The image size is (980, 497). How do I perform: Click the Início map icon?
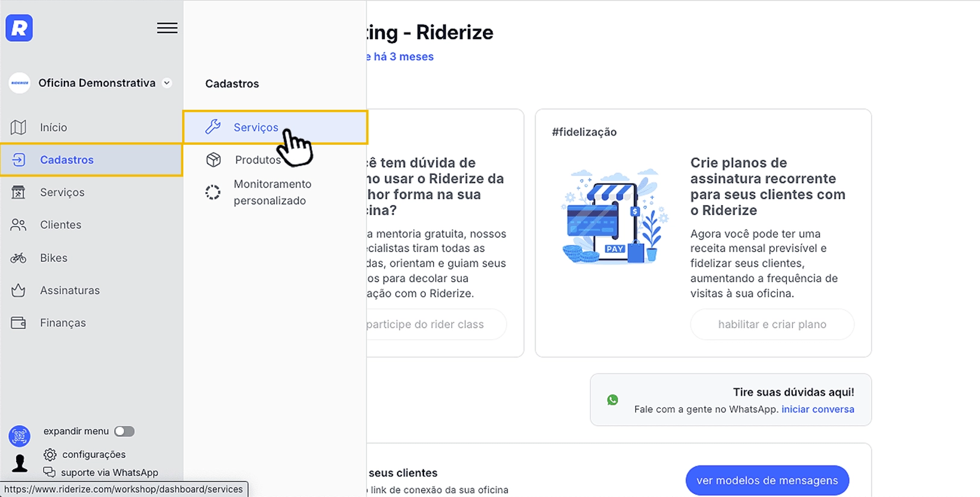19,127
